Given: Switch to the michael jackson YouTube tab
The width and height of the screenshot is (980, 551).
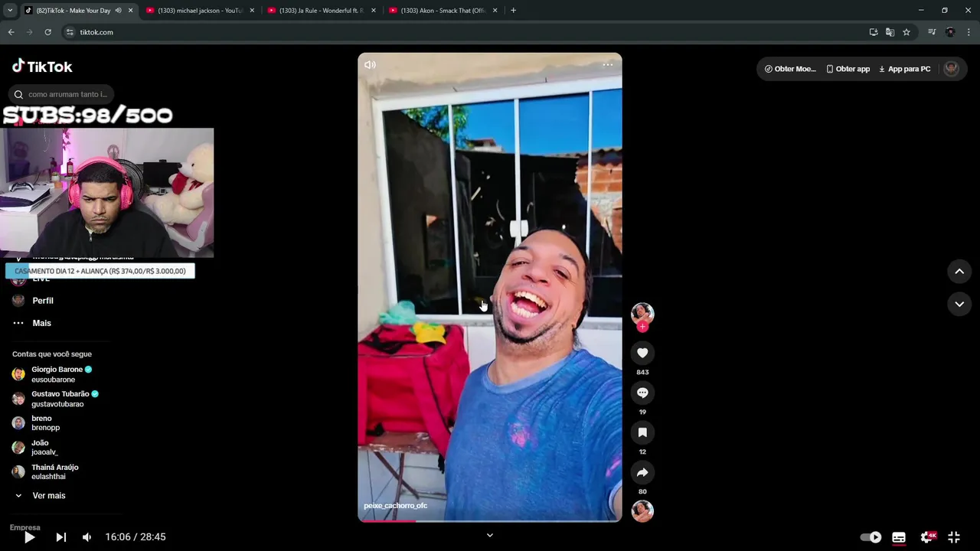Looking at the screenshot, I should pos(198,11).
